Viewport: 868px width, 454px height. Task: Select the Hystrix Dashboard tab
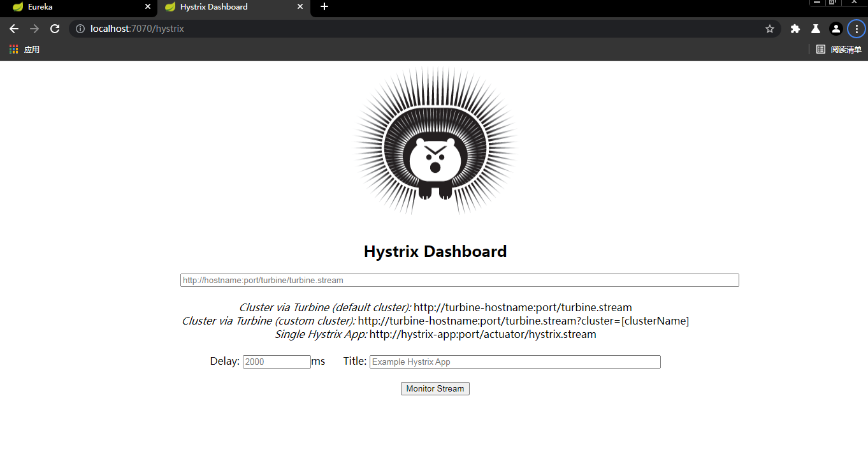click(x=223, y=7)
